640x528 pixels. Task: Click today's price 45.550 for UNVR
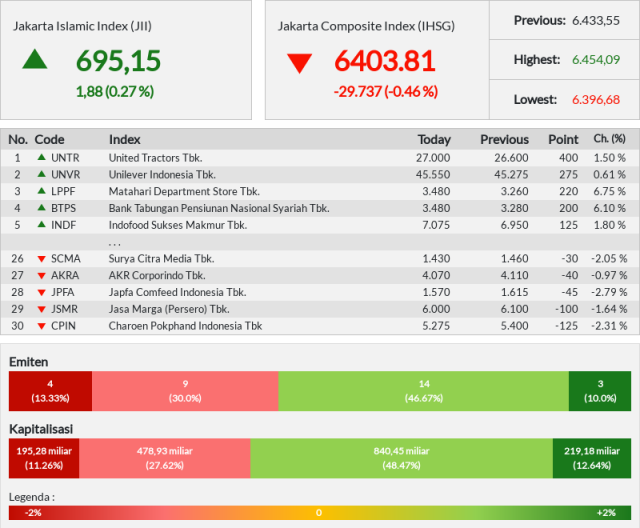433,174
